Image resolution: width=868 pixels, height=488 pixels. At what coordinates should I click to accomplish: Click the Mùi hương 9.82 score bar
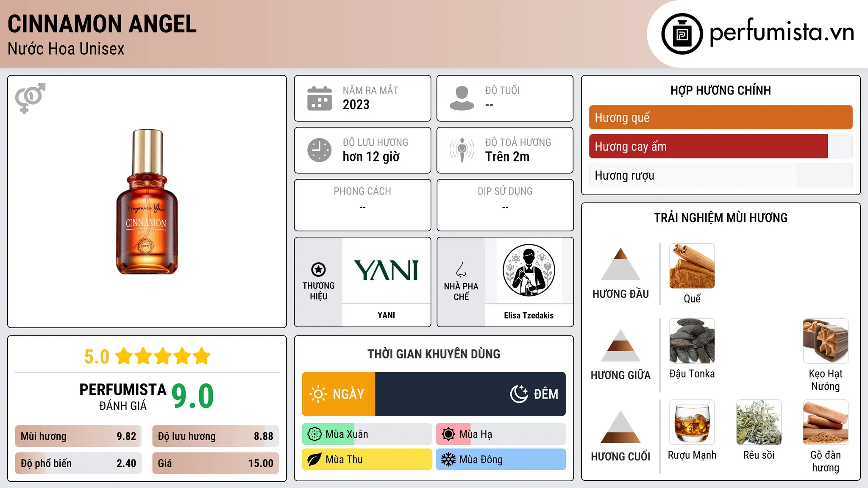(x=78, y=436)
